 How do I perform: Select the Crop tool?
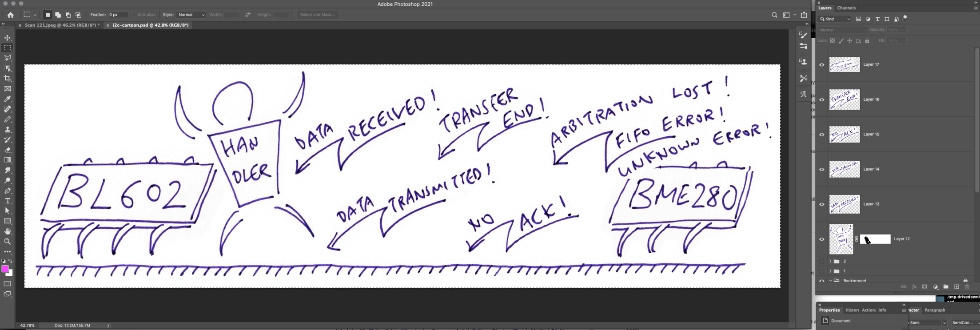pos(8,79)
